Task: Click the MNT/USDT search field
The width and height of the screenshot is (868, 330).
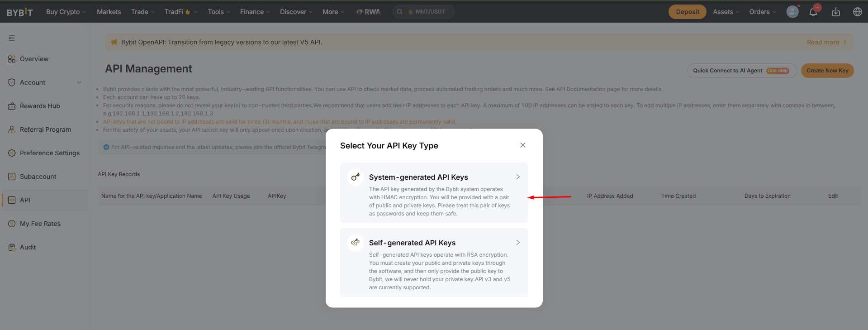Action: [423, 12]
